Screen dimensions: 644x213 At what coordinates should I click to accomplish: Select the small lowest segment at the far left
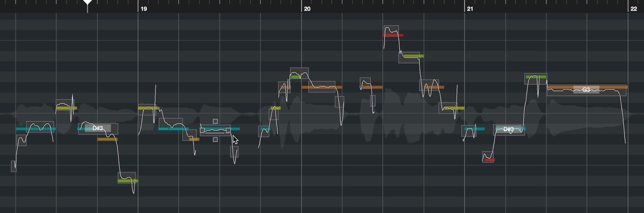pos(14,166)
